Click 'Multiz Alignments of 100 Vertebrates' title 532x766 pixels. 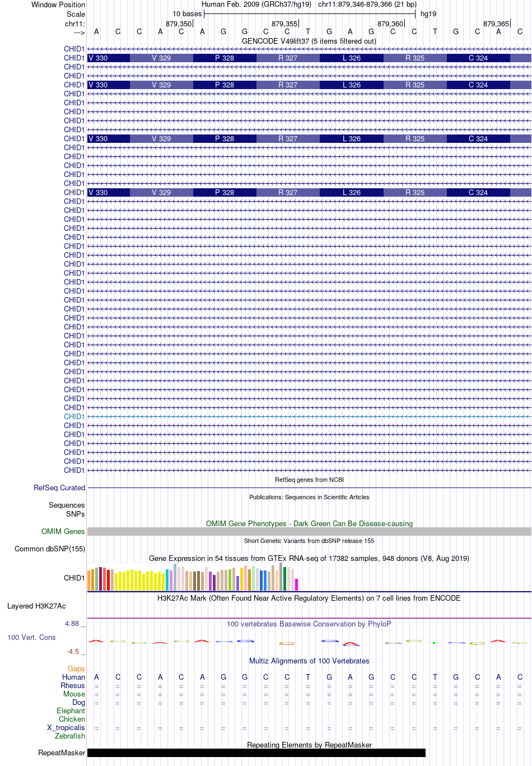tap(309, 661)
